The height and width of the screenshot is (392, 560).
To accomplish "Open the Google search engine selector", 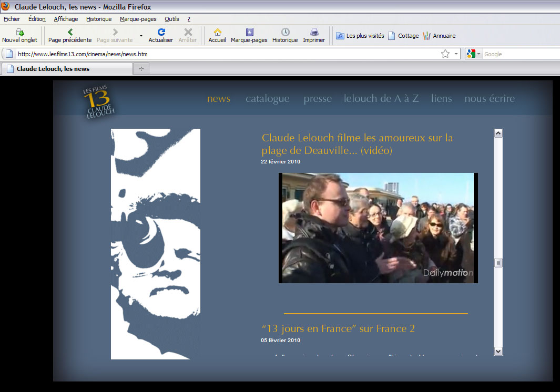I will [x=474, y=54].
